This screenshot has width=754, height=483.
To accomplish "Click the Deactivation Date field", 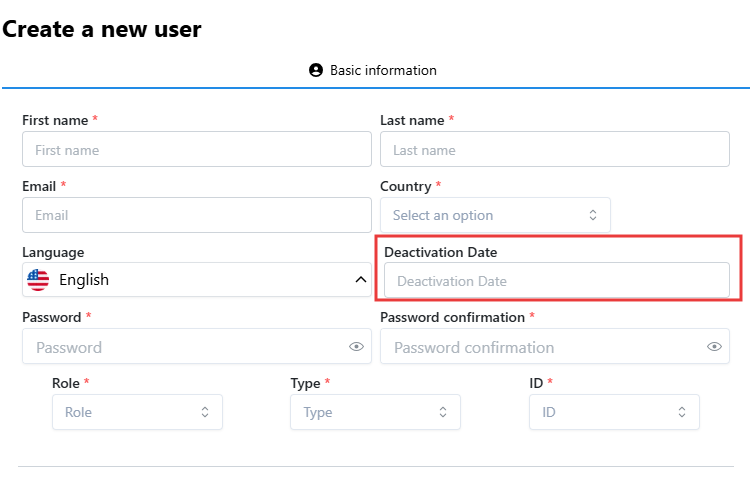I will click(557, 281).
